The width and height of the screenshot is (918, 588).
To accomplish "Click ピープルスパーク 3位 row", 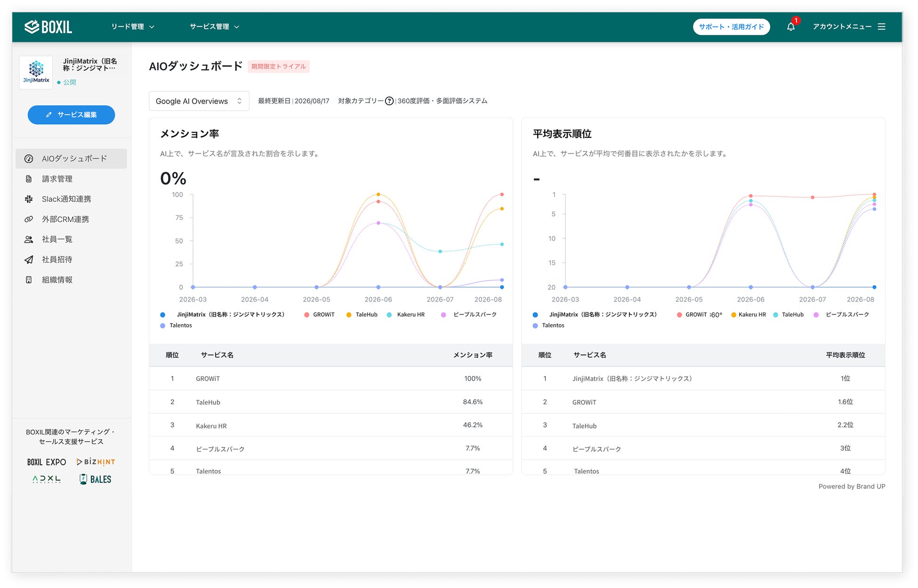I will pos(703,448).
